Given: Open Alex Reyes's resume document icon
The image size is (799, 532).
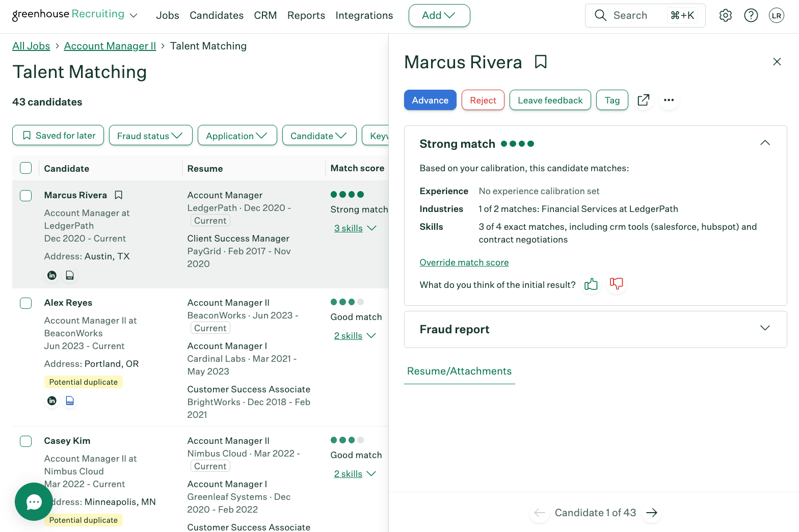Looking at the screenshot, I should pyautogui.click(x=70, y=401).
